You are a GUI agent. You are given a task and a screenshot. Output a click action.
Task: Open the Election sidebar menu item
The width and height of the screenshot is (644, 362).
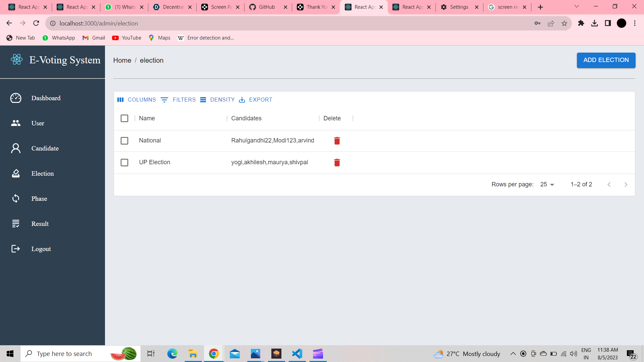(43, 174)
